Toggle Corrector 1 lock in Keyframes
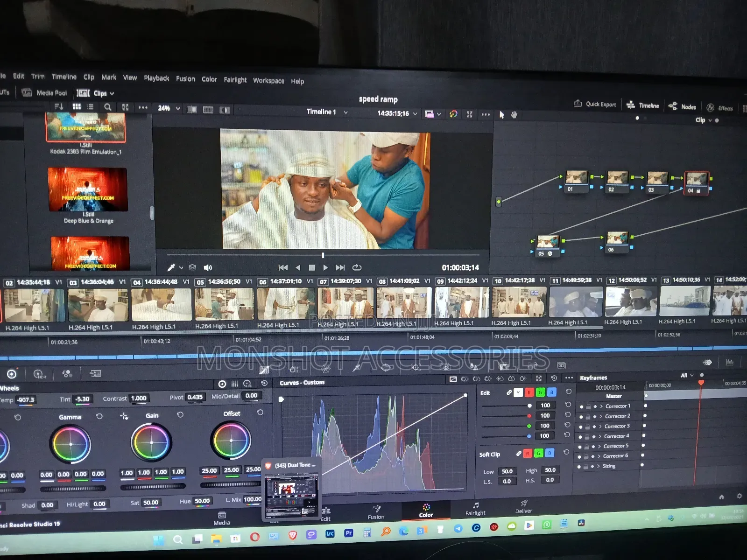This screenshot has width=747, height=560. pyautogui.click(x=588, y=407)
